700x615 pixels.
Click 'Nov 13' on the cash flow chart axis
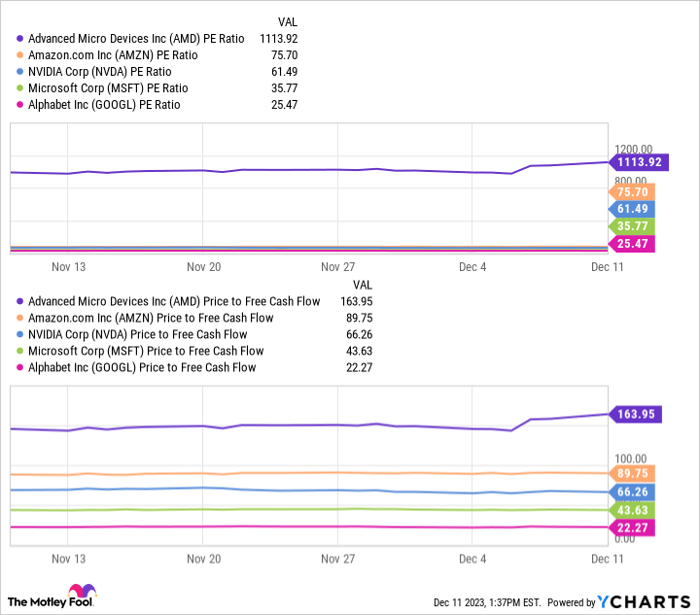tap(68, 559)
